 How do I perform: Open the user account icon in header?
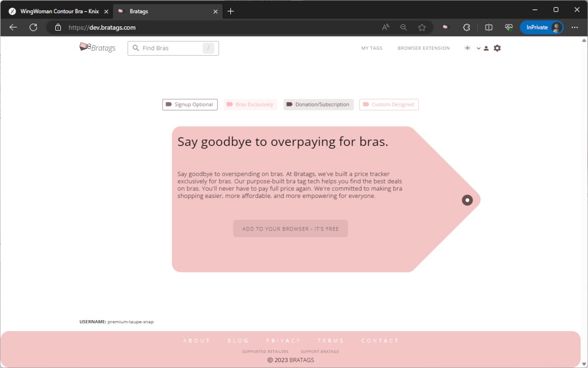486,48
